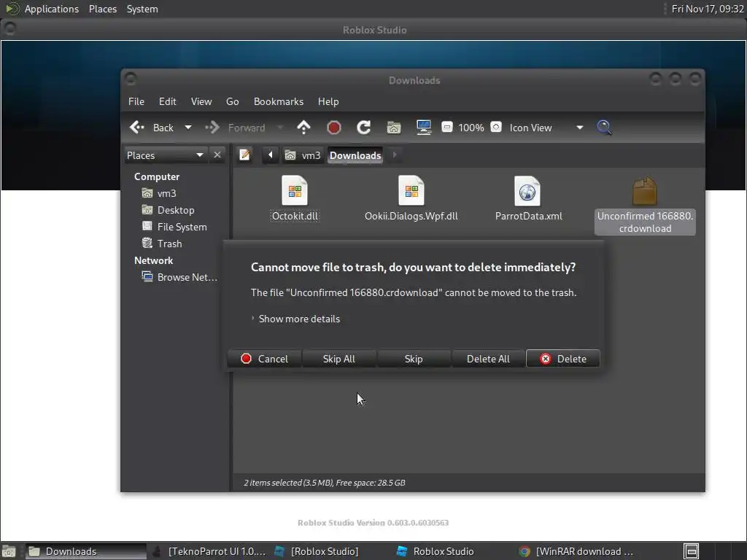The width and height of the screenshot is (747, 560).
Task: Click the Roblox Studio window menu button
Action: [10, 28]
